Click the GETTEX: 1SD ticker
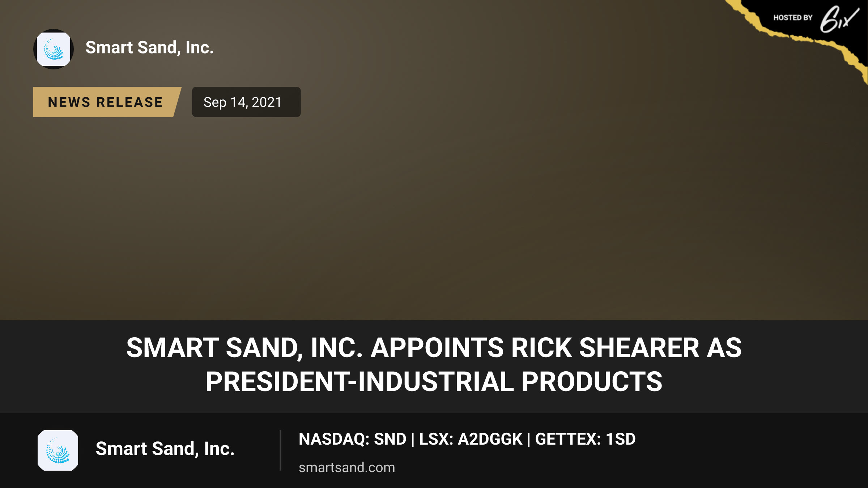Screen dimensions: 868x488 (585, 439)
